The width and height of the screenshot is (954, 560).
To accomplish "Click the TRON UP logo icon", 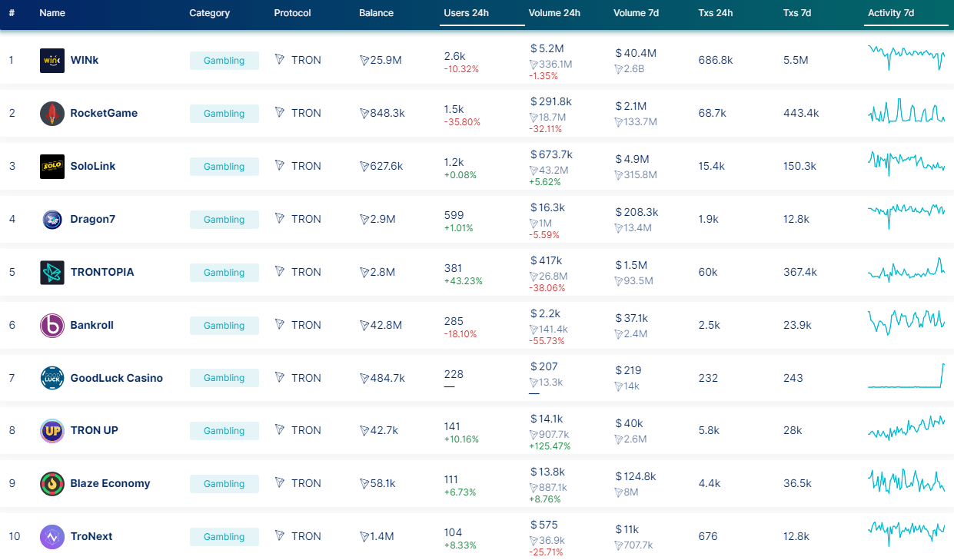I will click(52, 431).
